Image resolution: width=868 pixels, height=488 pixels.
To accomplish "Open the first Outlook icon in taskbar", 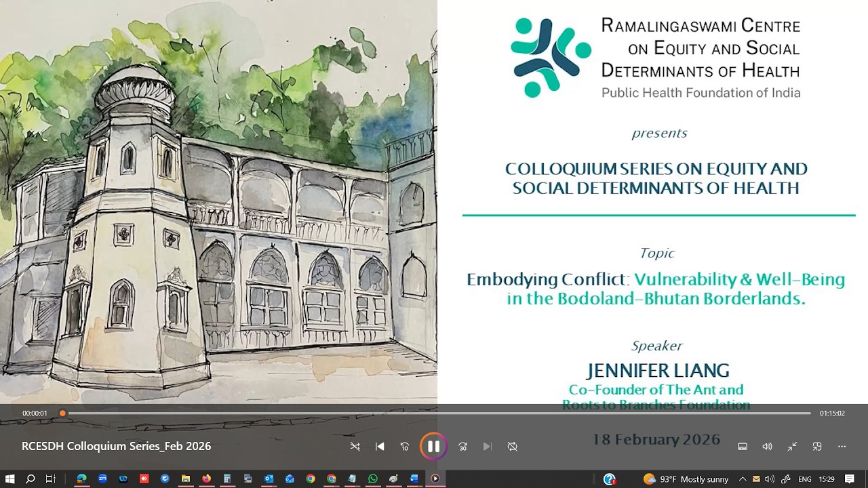I will point(269,479).
